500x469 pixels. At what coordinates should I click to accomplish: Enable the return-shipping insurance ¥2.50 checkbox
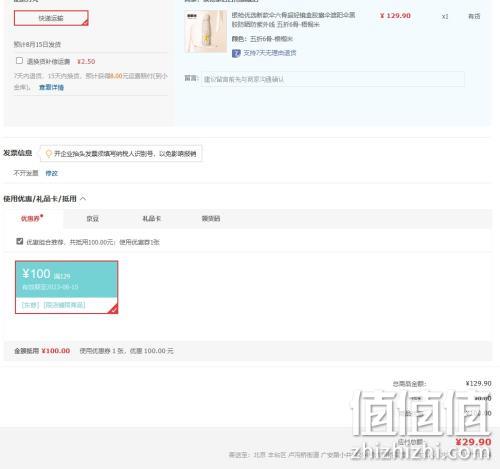pyautogui.click(x=19, y=61)
